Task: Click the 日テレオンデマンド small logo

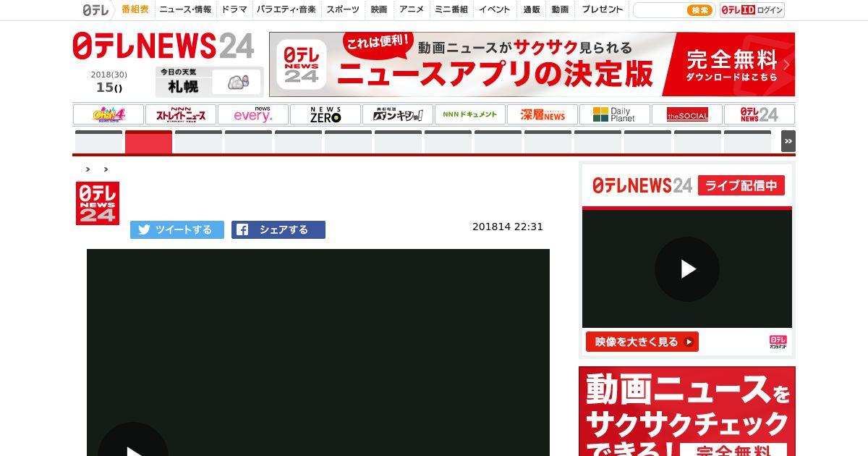Action: [778, 342]
